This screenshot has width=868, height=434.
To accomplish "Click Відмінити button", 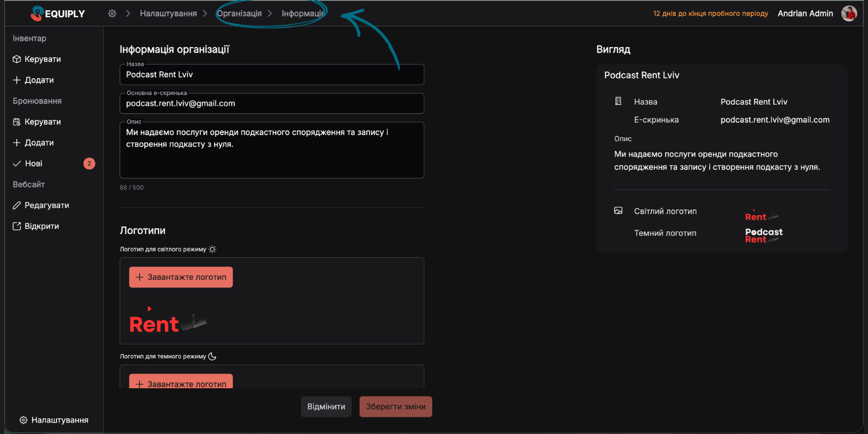I will pyautogui.click(x=326, y=407).
